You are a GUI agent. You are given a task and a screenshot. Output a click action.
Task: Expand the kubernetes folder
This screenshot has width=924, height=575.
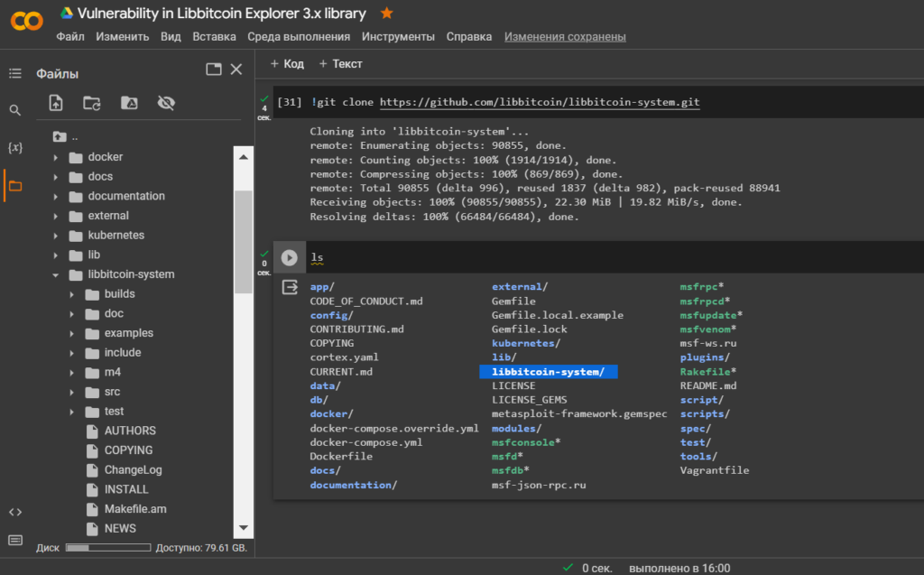(55, 236)
